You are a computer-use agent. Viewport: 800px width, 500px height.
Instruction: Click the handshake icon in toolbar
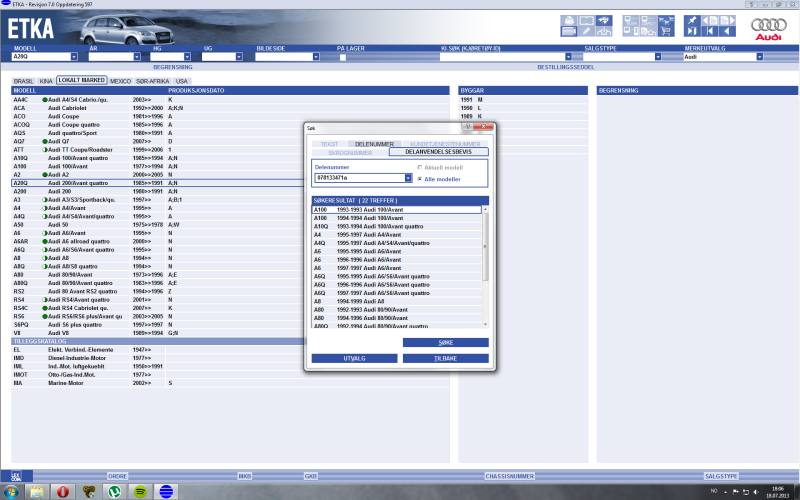click(x=604, y=19)
